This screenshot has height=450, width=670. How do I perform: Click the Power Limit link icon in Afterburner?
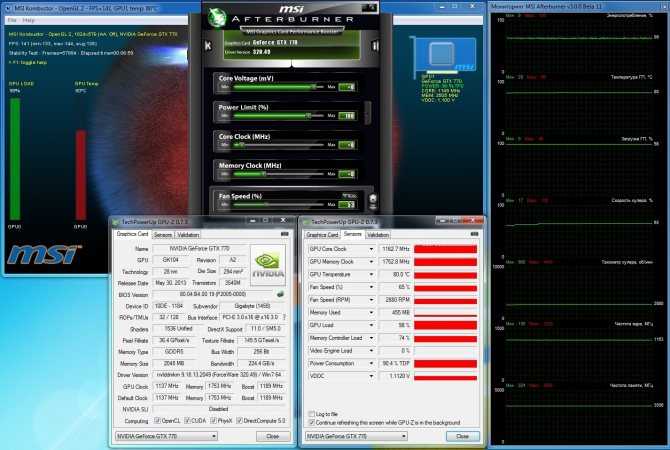(367, 113)
